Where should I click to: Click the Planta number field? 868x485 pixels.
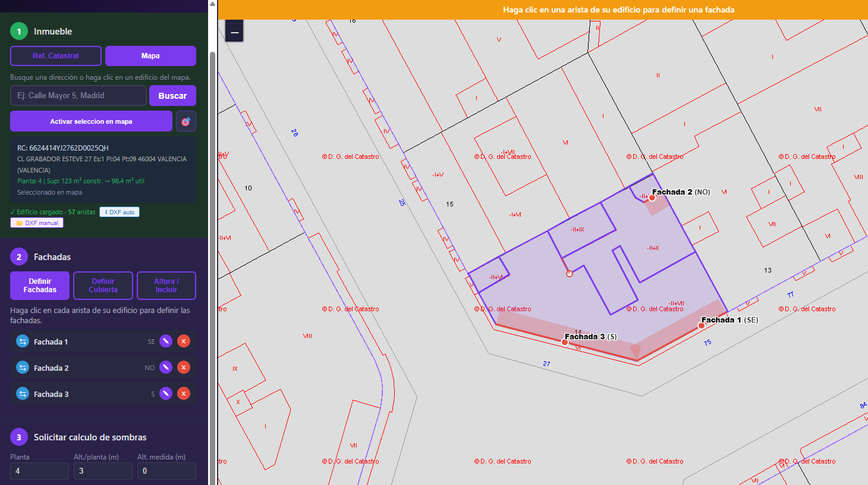[x=39, y=471]
